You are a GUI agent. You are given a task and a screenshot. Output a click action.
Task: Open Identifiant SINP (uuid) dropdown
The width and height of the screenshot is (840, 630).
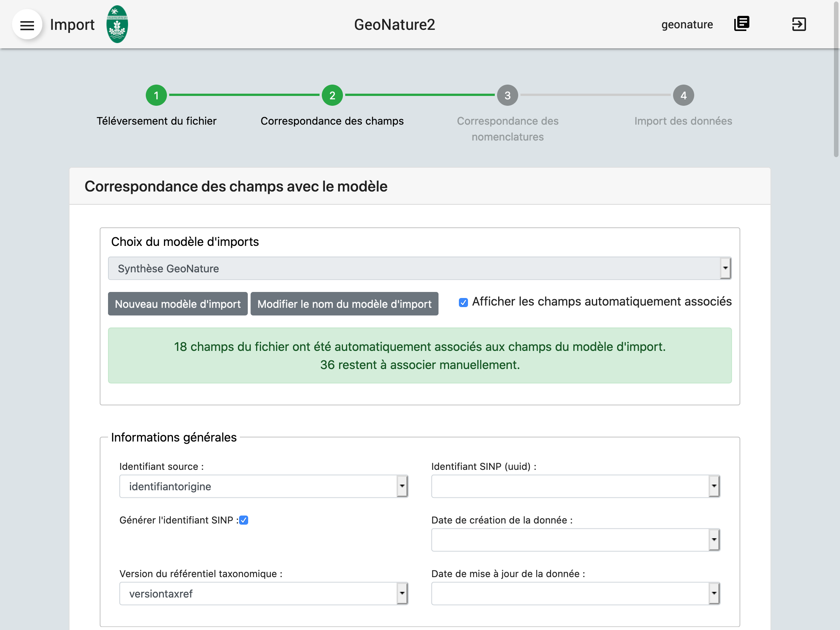[576, 486]
